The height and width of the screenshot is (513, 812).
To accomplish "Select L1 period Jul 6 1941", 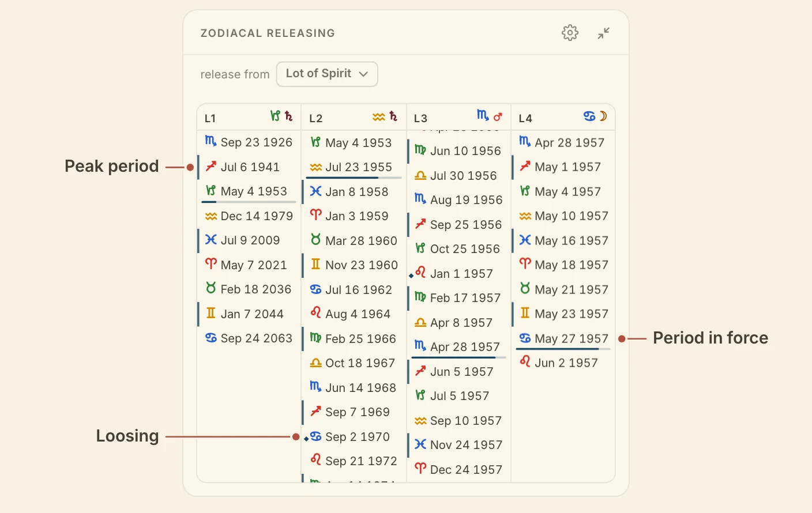I will pos(249,167).
